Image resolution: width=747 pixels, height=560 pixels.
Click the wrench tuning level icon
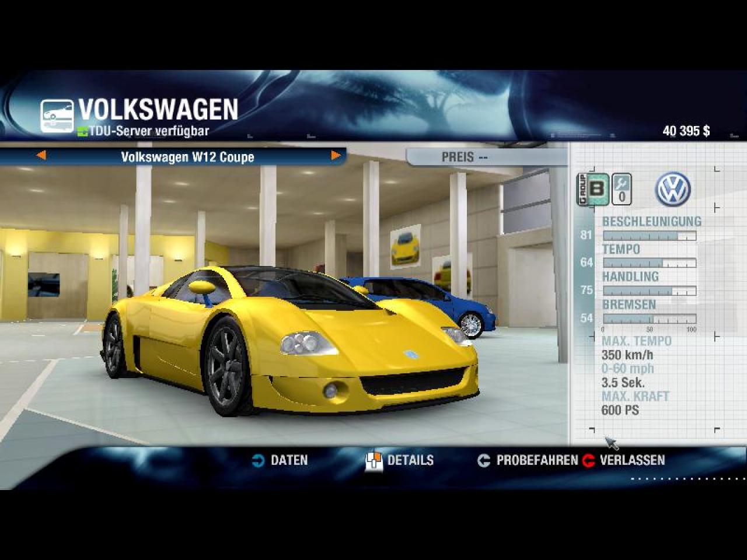pyautogui.click(x=621, y=189)
